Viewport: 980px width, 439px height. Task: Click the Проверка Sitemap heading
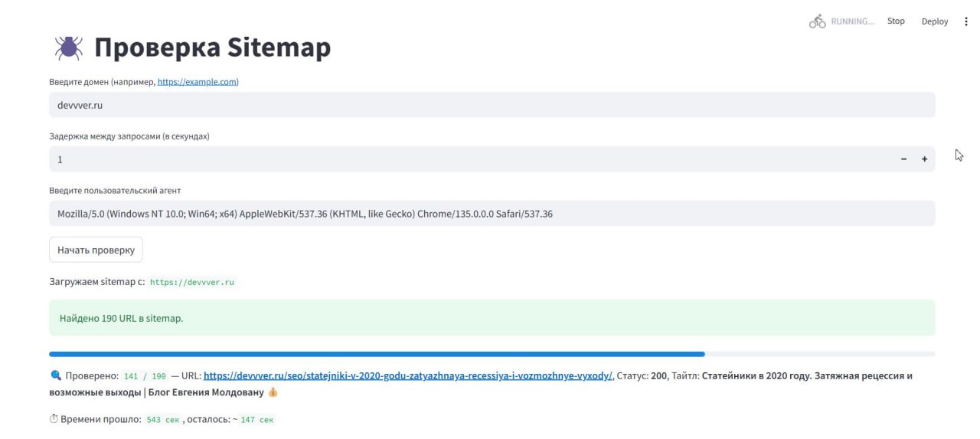coord(212,48)
